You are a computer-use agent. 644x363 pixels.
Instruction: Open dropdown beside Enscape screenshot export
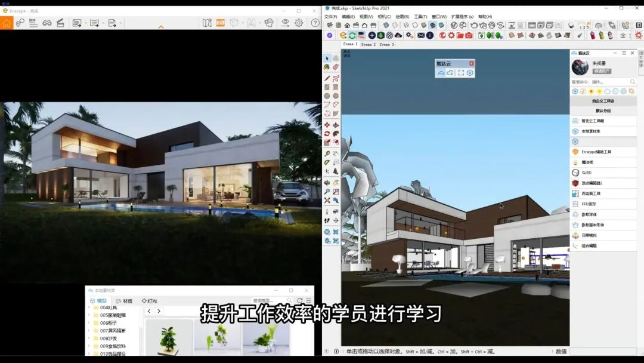tap(85, 23)
